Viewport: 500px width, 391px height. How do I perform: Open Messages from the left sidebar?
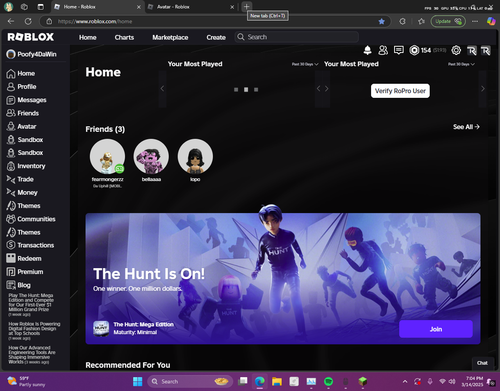pyautogui.click(x=26, y=100)
